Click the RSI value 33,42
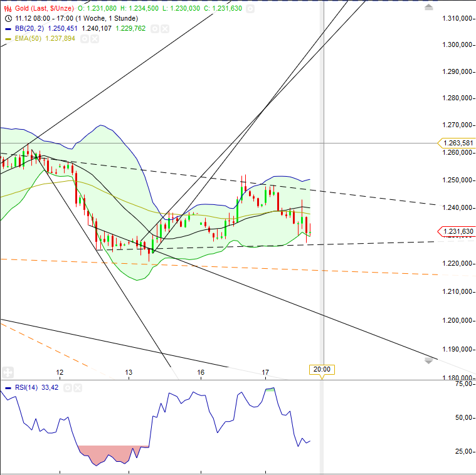 coord(50,388)
